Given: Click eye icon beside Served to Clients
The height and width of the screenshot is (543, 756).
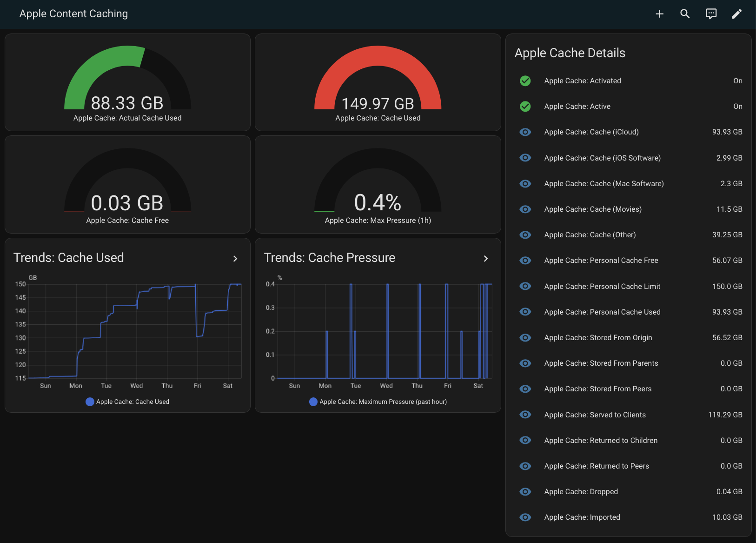Looking at the screenshot, I should 525,415.
